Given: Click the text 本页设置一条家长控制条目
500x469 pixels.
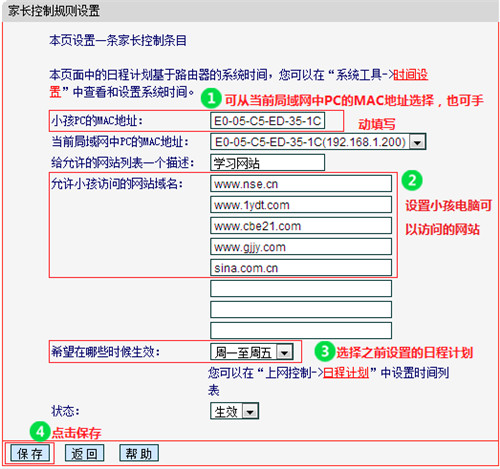Looking at the screenshot, I should click(x=118, y=41).
